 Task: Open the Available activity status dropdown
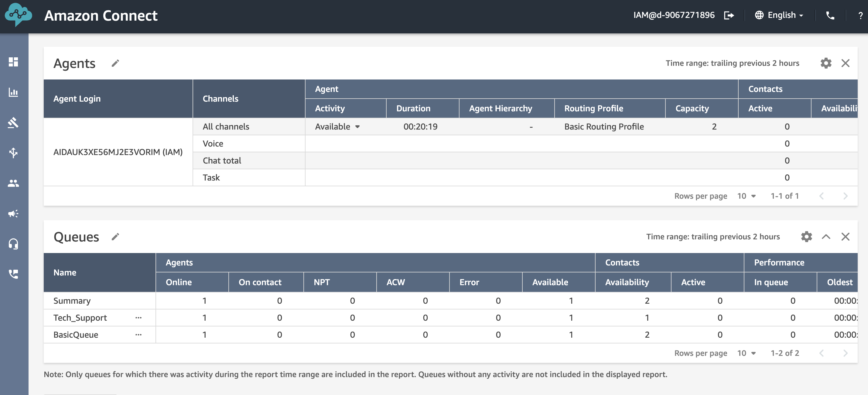(337, 127)
